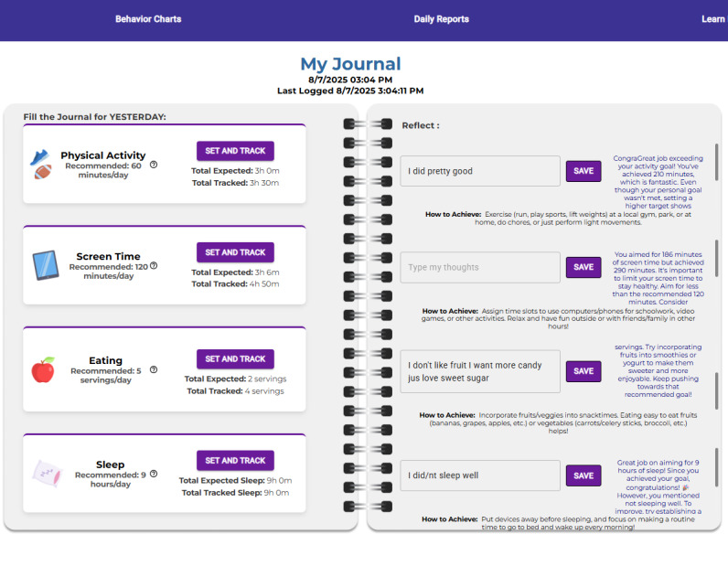This screenshot has width=728, height=566.
Task: Click the Screen Time title text
Action: coord(108,256)
